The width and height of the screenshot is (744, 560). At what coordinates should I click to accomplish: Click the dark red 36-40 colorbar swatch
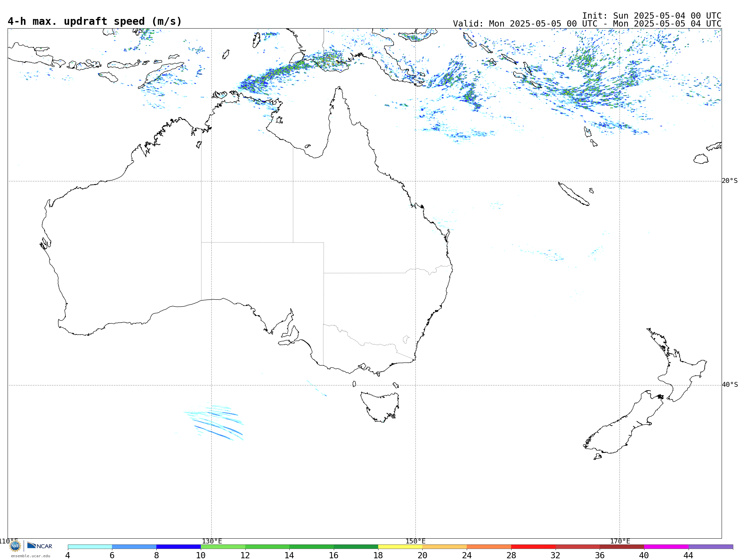pos(622,547)
